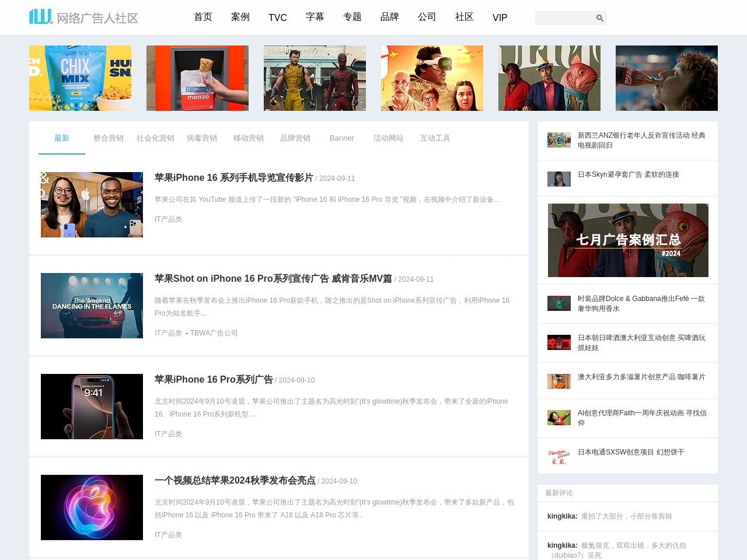
Task: Click inside the header search field
Action: tap(564, 18)
